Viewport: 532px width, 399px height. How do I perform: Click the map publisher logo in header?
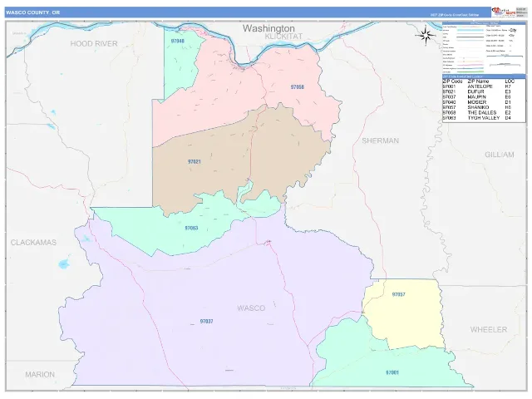tap(503, 12)
